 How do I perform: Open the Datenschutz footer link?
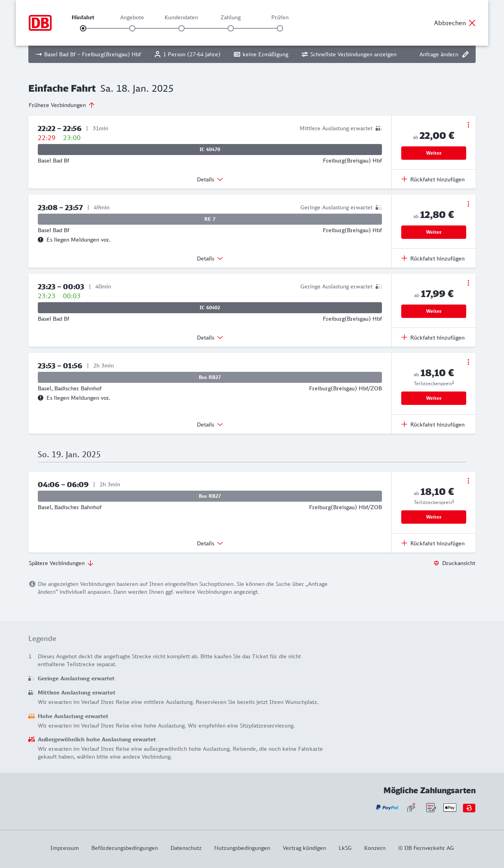tap(186, 848)
